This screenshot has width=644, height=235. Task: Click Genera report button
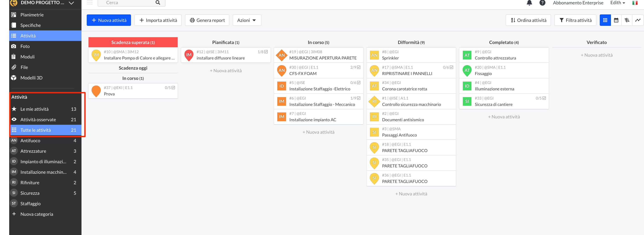pyautogui.click(x=207, y=20)
